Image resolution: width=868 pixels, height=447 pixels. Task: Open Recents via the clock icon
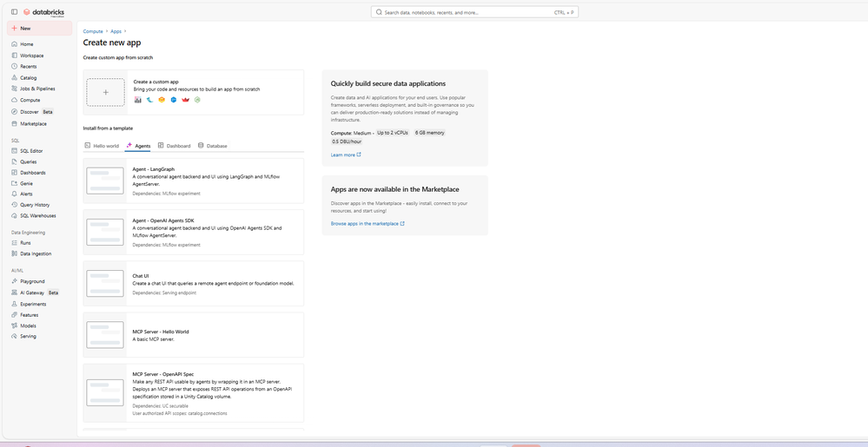15,66
